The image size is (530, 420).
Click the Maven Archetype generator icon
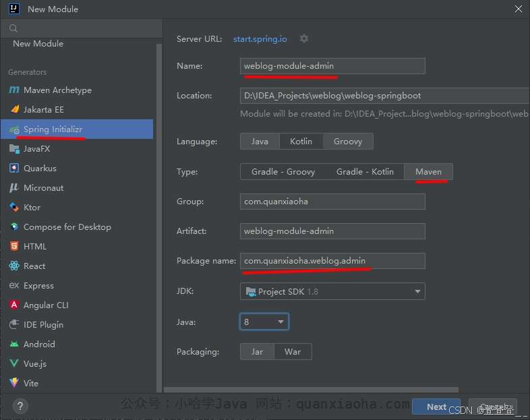point(14,90)
